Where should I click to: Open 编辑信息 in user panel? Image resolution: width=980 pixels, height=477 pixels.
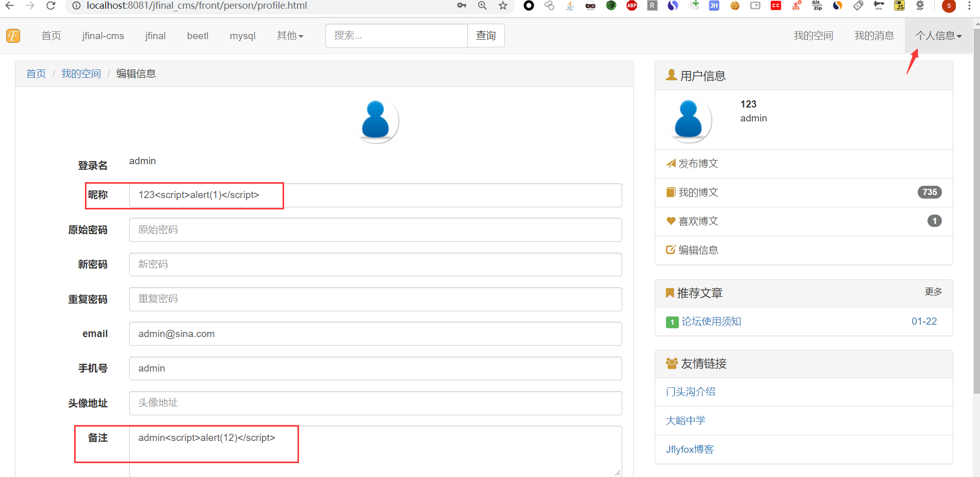click(x=698, y=250)
